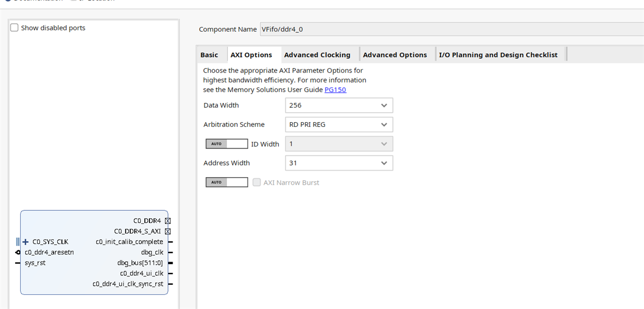Select the c0_ddr4_ui_clk port label

click(x=141, y=273)
